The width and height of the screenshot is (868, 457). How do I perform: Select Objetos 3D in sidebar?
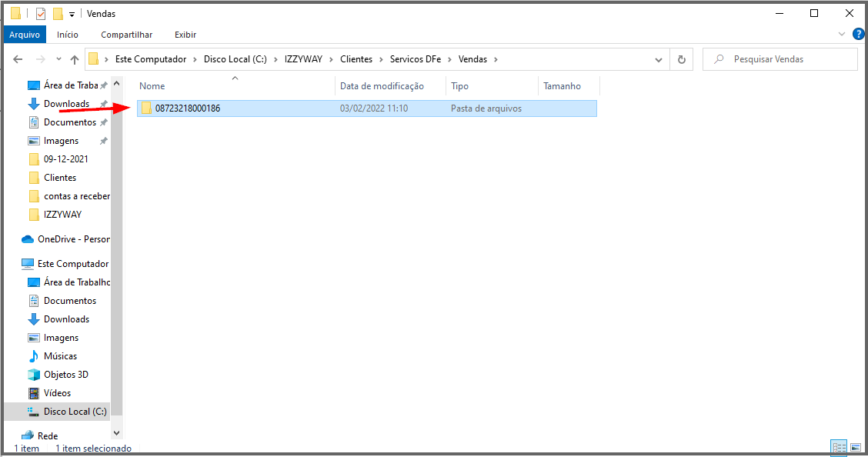(65, 375)
